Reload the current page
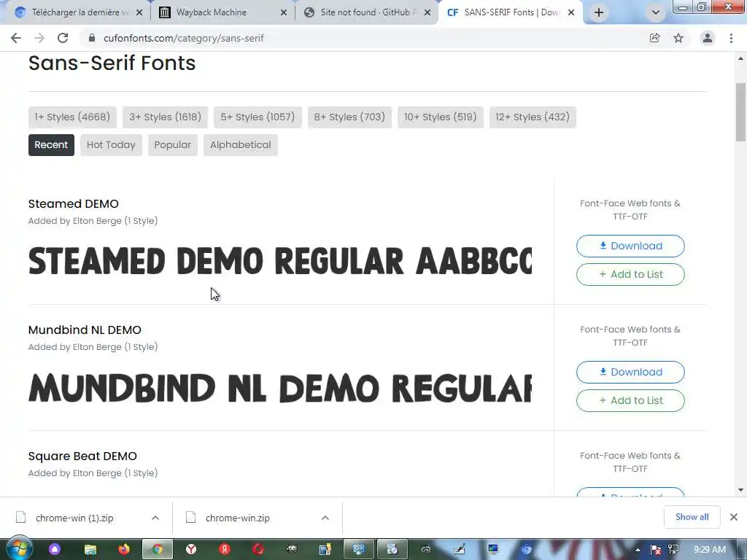747x560 pixels. [63, 38]
